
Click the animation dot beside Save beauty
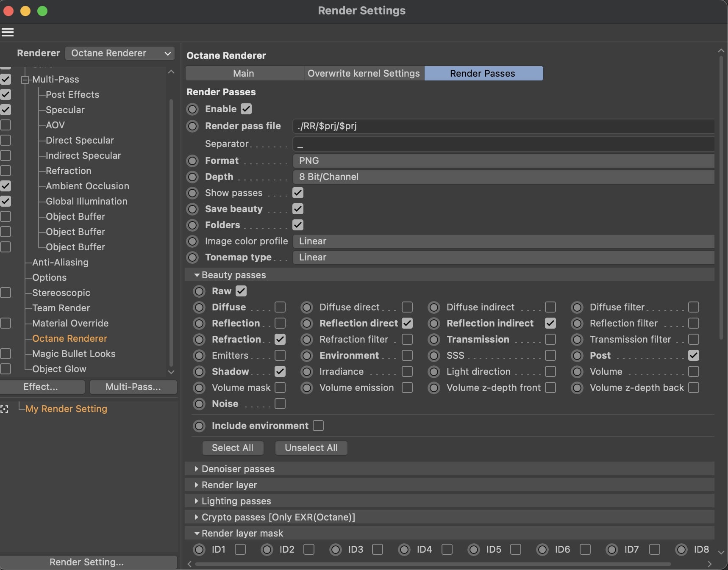(x=193, y=209)
